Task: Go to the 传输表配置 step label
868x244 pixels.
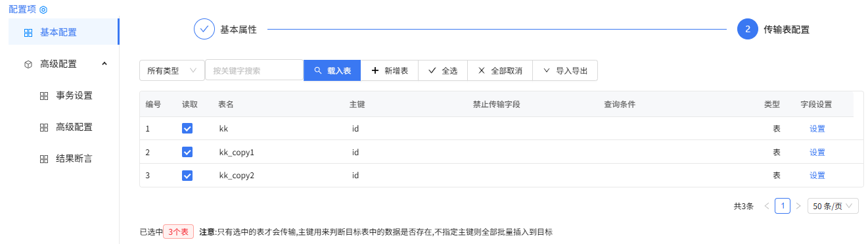Action: tap(787, 30)
